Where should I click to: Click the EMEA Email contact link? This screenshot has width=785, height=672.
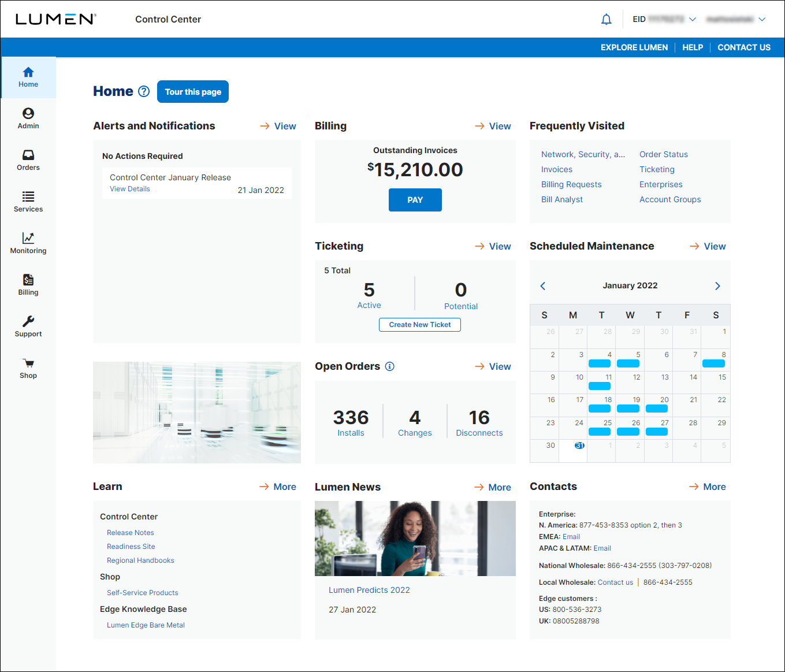click(571, 537)
